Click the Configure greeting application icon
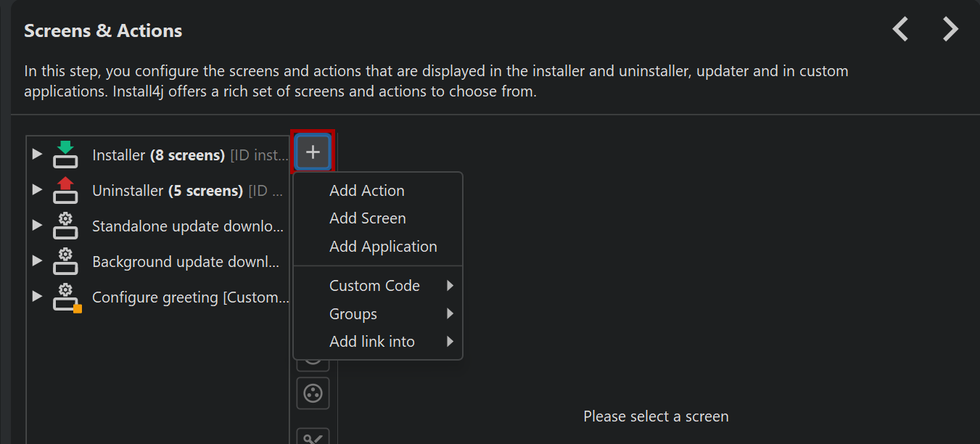980x444 pixels. pyautogui.click(x=67, y=297)
